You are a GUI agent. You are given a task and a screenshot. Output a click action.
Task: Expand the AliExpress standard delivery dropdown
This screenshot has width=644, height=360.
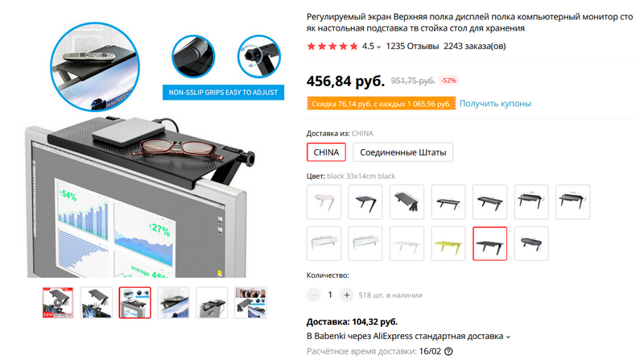(508, 337)
